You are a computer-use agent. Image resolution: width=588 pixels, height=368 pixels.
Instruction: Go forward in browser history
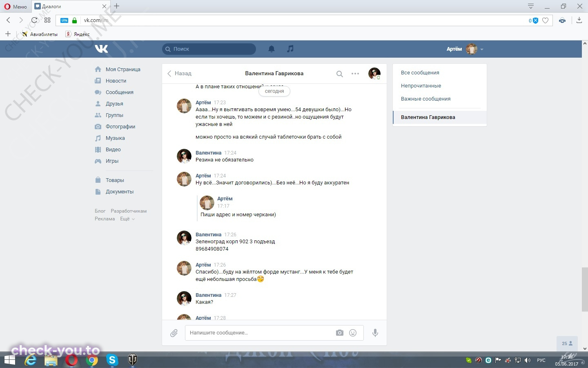pos(21,20)
